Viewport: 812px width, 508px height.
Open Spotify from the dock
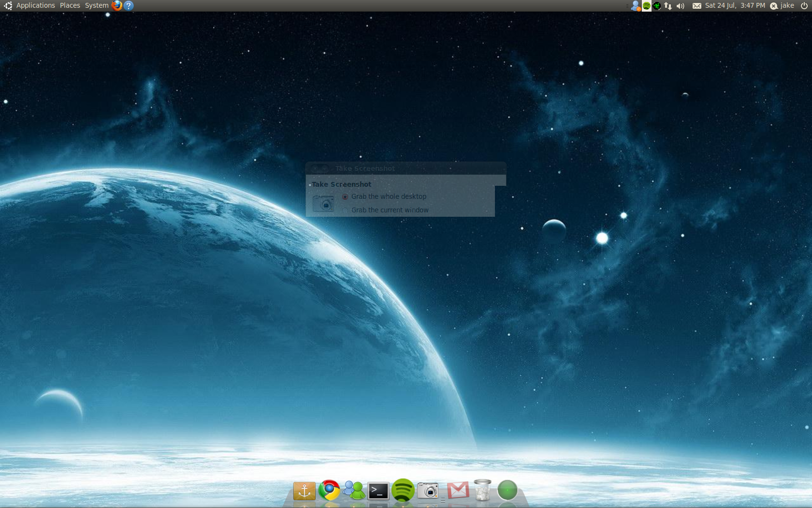[403, 490]
